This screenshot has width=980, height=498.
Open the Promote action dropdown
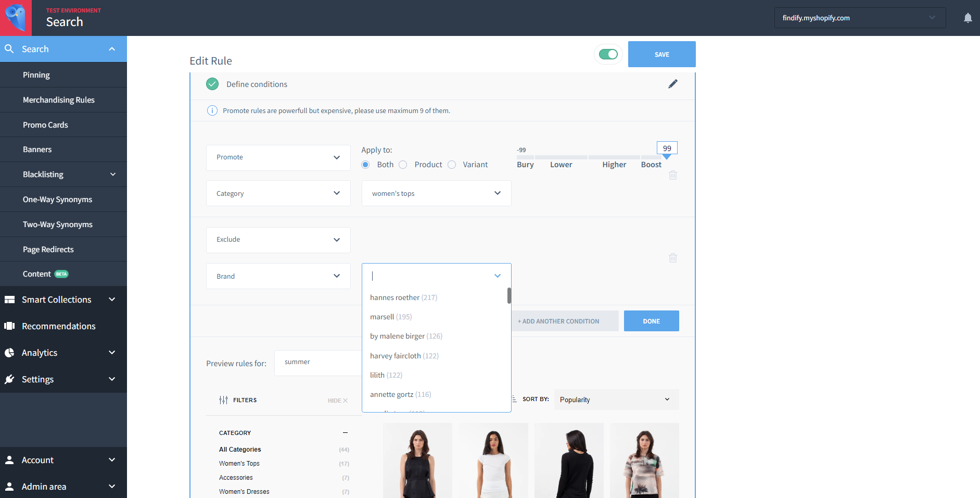(278, 157)
